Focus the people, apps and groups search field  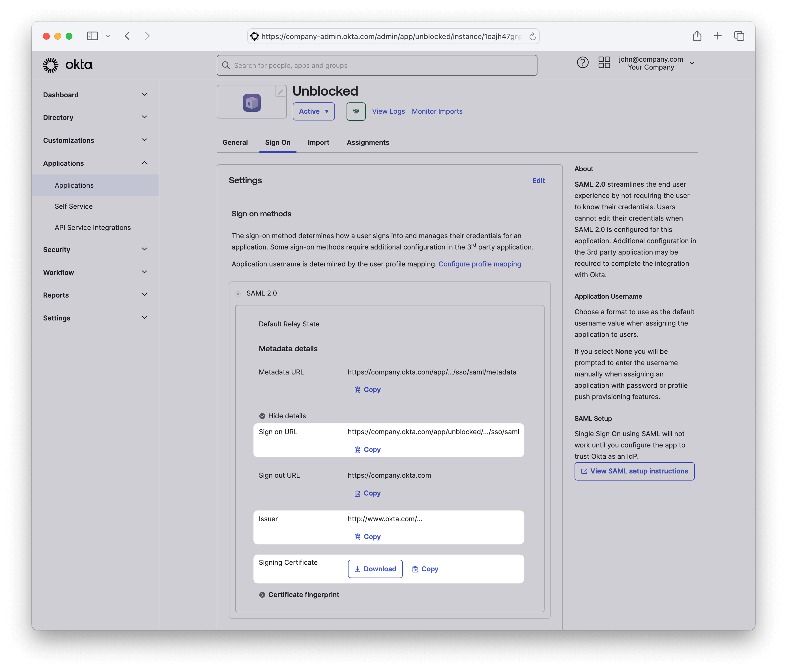(x=377, y=65)
